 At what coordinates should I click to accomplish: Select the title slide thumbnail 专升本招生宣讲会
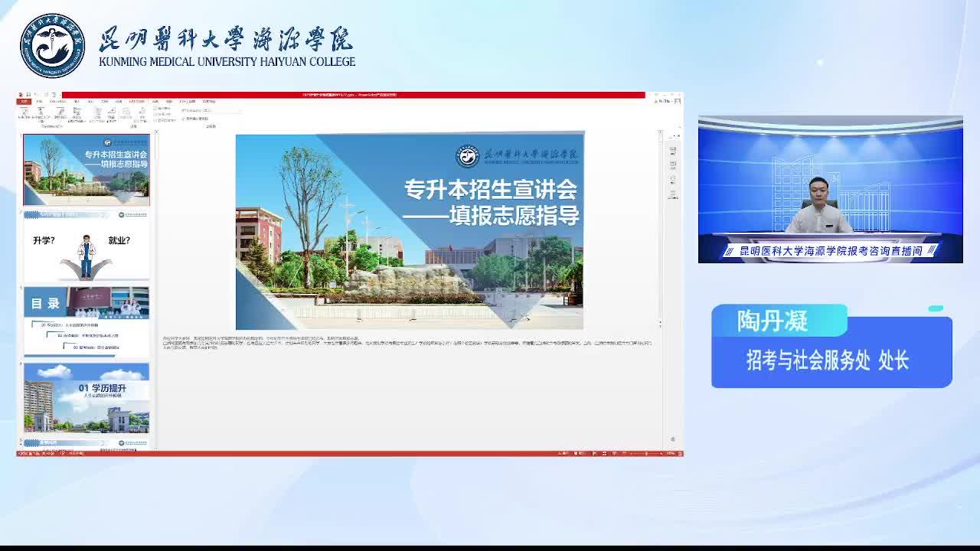[87, 170]
